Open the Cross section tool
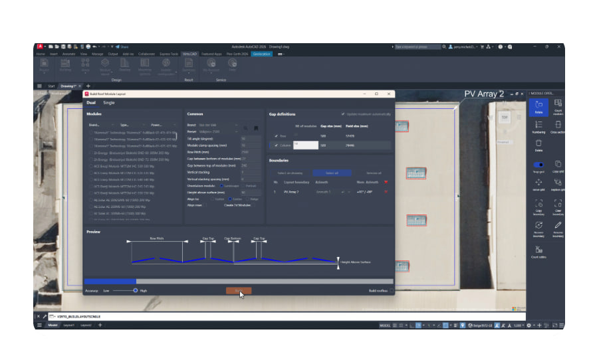 pyautogui.click(x=558, y=127)
